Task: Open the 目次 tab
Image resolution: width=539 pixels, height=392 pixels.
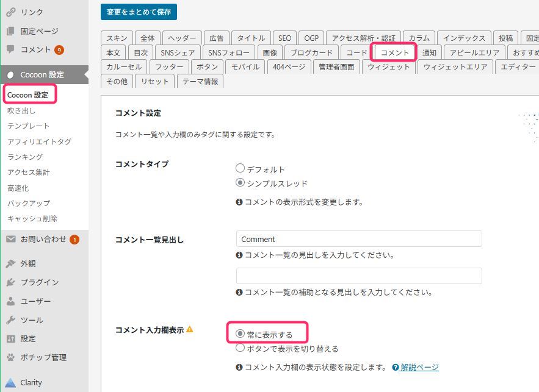Action: 140,52
